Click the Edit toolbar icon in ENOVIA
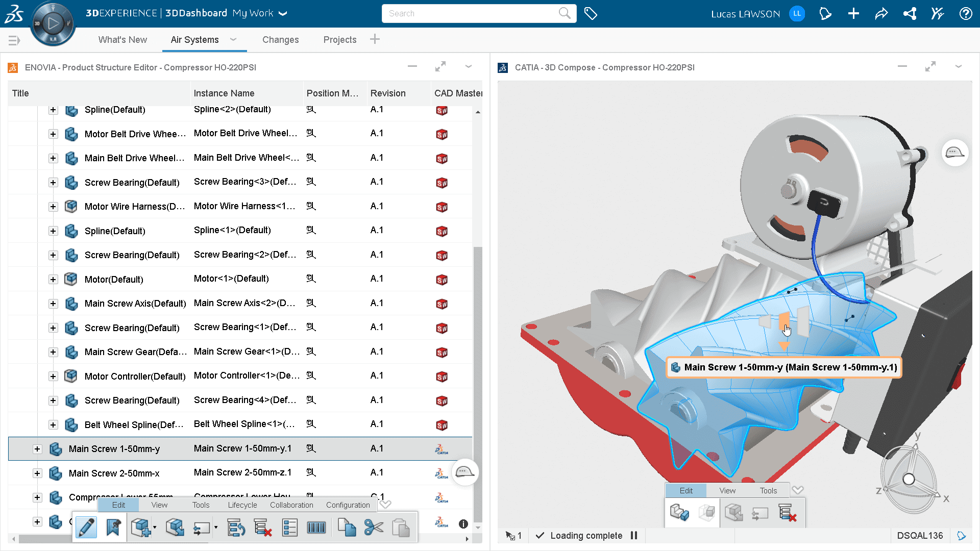980x551 pixels. pos(86,528)
